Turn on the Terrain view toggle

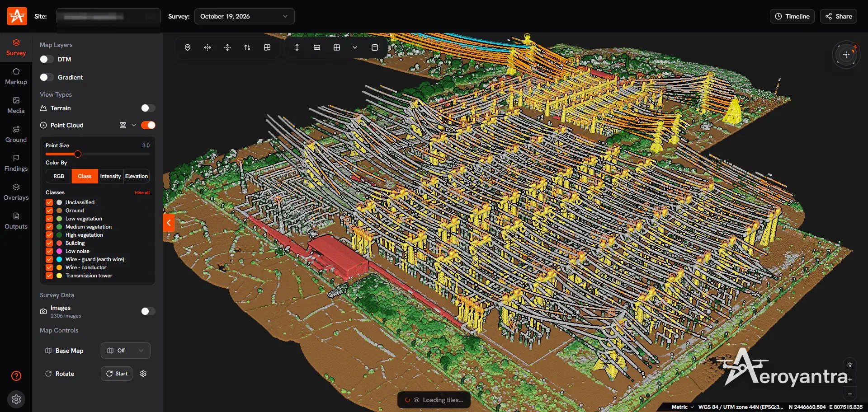pos(148,108)
